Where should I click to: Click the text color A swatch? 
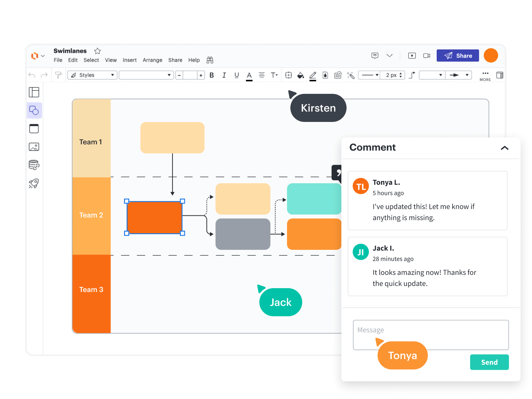point(249,75)
